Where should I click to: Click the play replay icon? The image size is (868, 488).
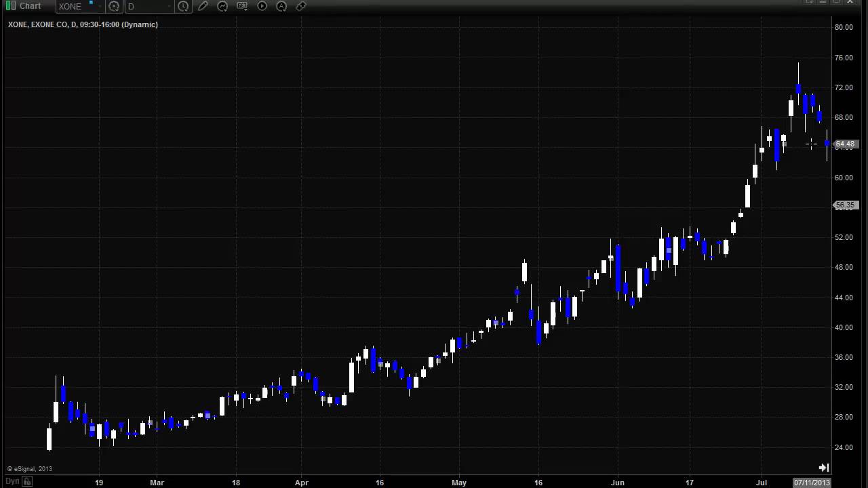[262, 6]
